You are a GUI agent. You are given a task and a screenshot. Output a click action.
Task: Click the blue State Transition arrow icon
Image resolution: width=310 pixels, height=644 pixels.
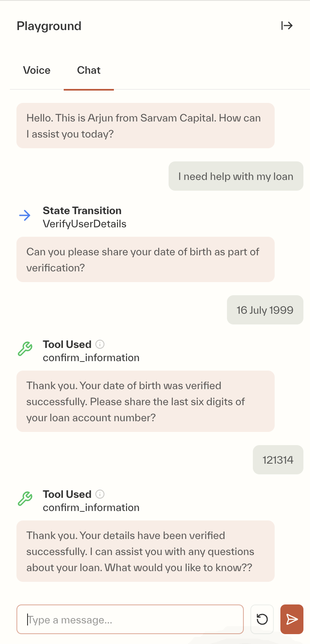pos(25,215)
